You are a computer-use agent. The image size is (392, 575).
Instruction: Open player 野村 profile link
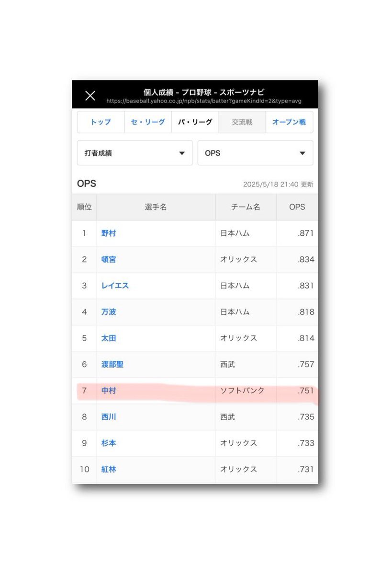(109, 233)
